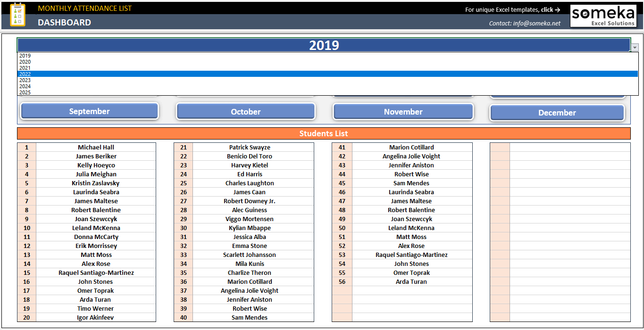644x330 pixels.
Task: Click Raquel Santiago-Martinez in row 15
Action: point(96,273)
